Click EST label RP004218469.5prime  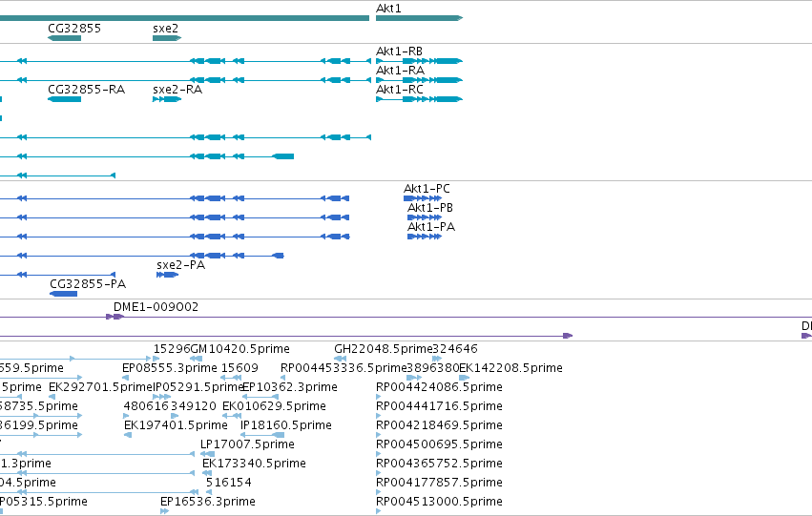439,425
